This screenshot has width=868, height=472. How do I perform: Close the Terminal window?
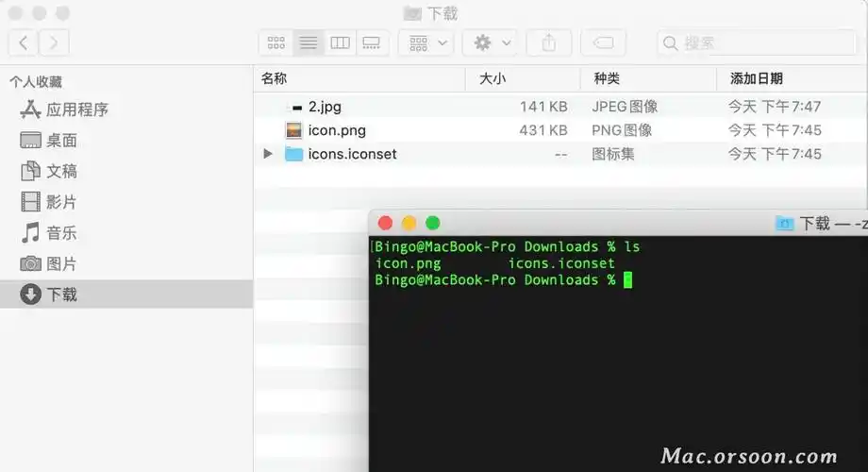385,224
